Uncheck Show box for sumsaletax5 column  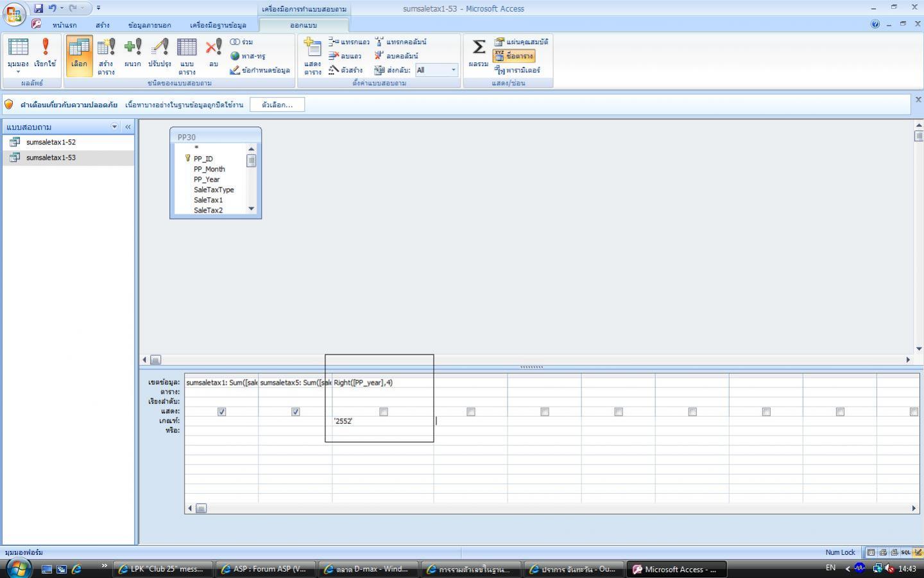point(295,412)
